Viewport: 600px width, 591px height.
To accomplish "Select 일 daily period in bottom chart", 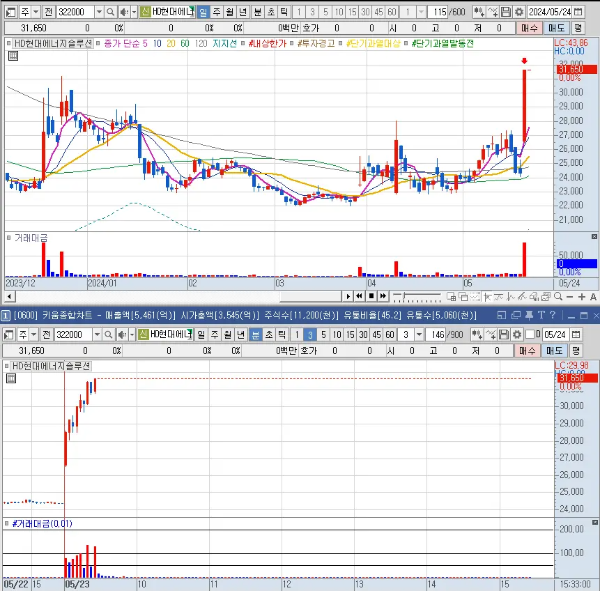I will point(201,335).
